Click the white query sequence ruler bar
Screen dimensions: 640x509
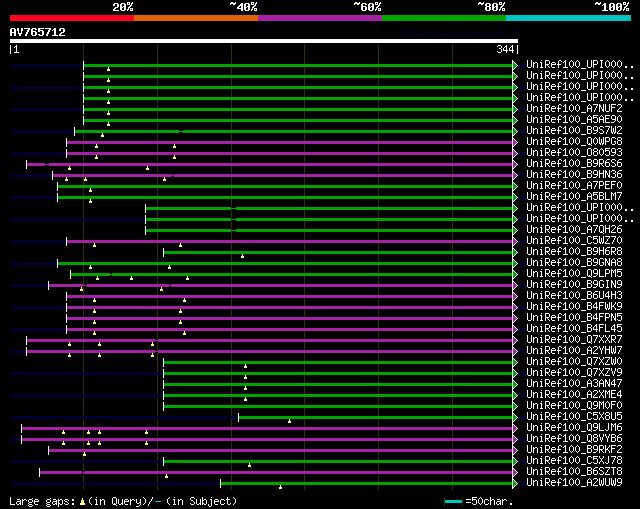pyautogui.click(x=263, y=41)
